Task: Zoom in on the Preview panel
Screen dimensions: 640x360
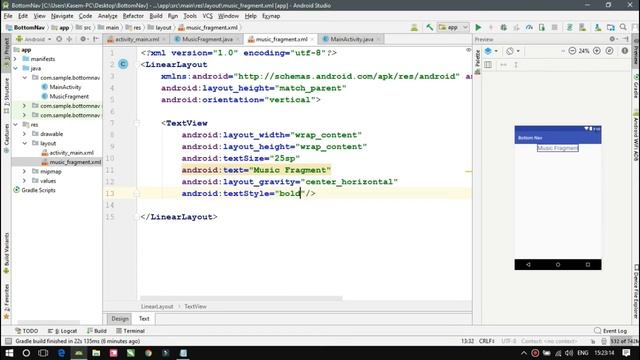Action: pos(597,51)
